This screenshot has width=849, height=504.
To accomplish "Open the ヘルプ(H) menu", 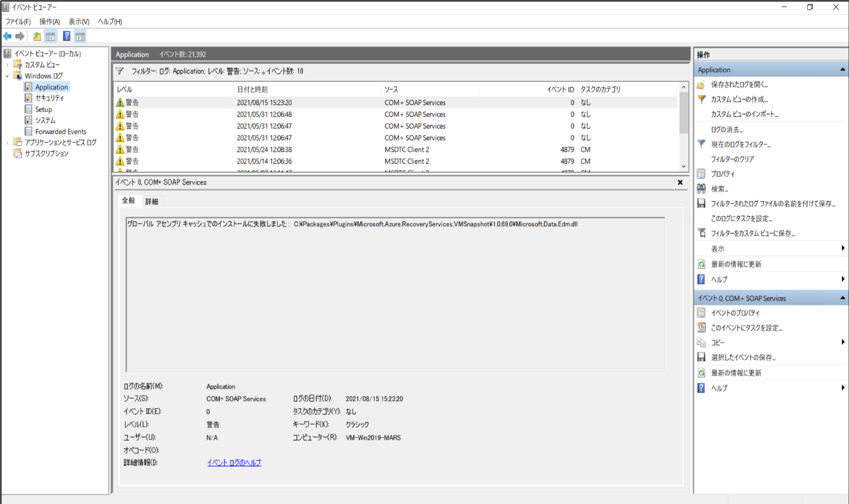I will [110, 21].
